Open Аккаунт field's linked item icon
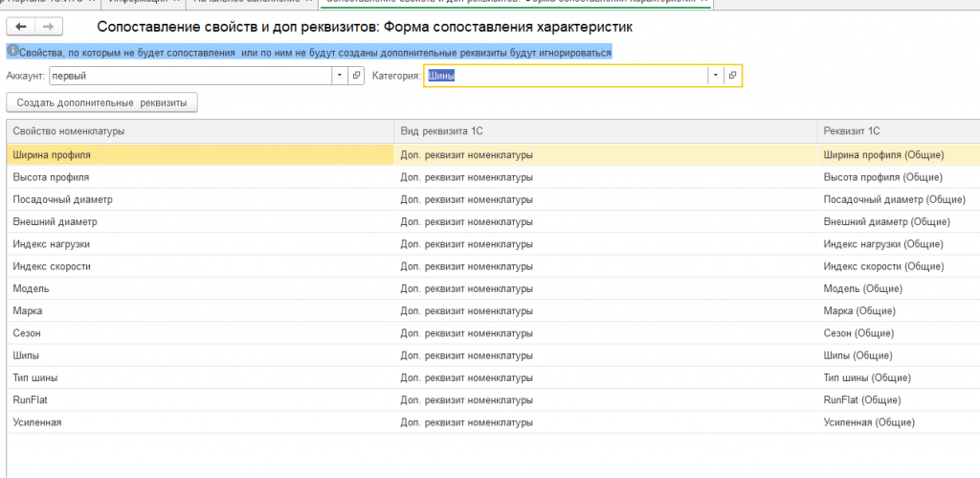 pyautogui.click(x=356, y=76)
